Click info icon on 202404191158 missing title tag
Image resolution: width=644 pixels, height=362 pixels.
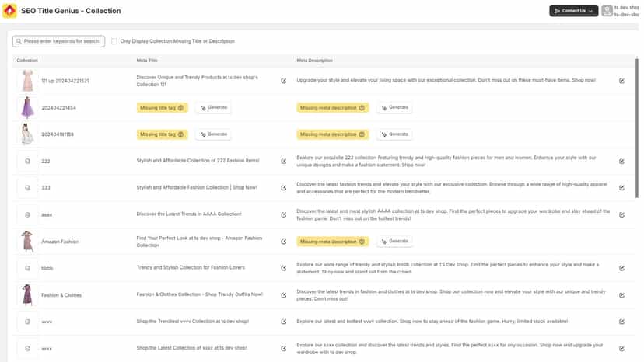[x=180, y=134]
